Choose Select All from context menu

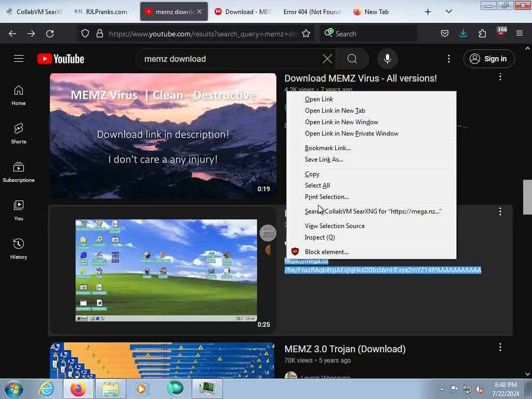click(371, 185)
